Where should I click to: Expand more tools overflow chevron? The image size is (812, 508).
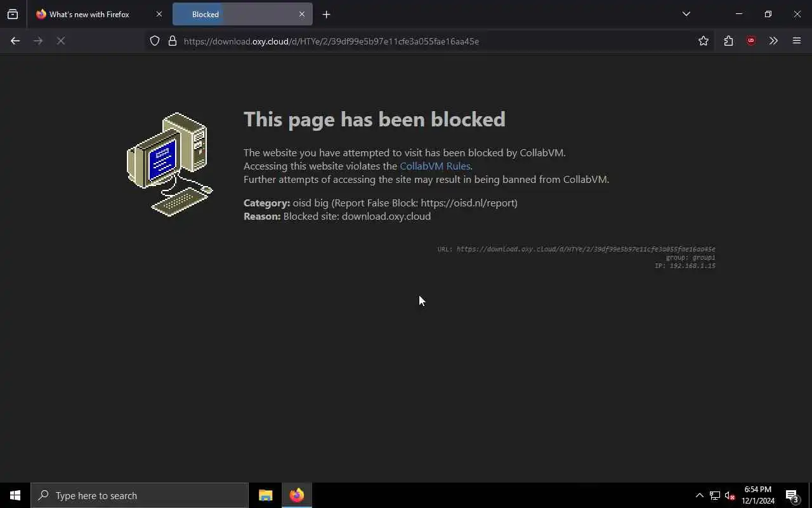click(773, 41)
